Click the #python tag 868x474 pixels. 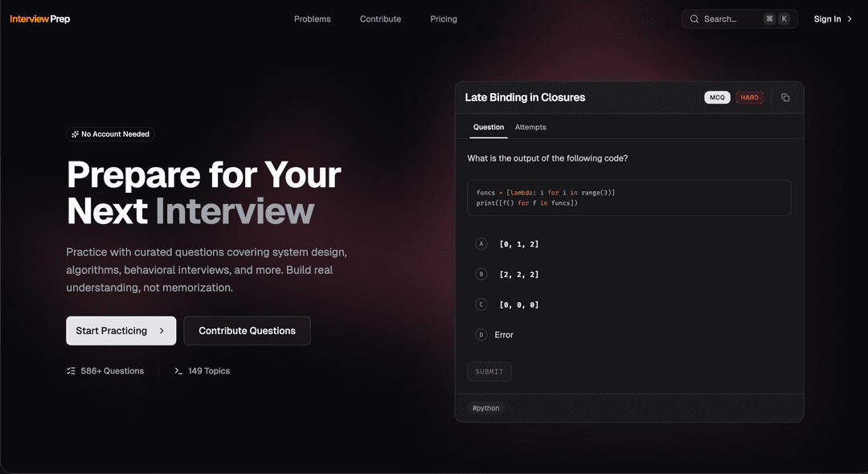pos(485,407)
